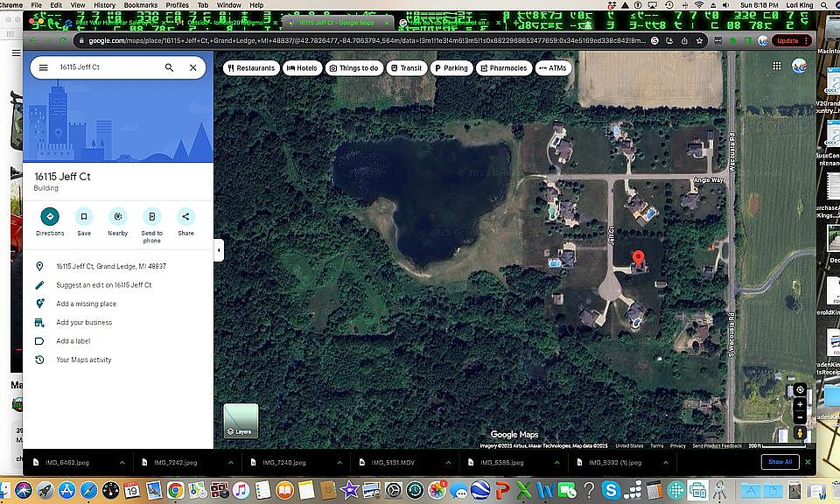840x504 pixels.
Task: Open the Google apps grid
Action: tap(776, 66)
